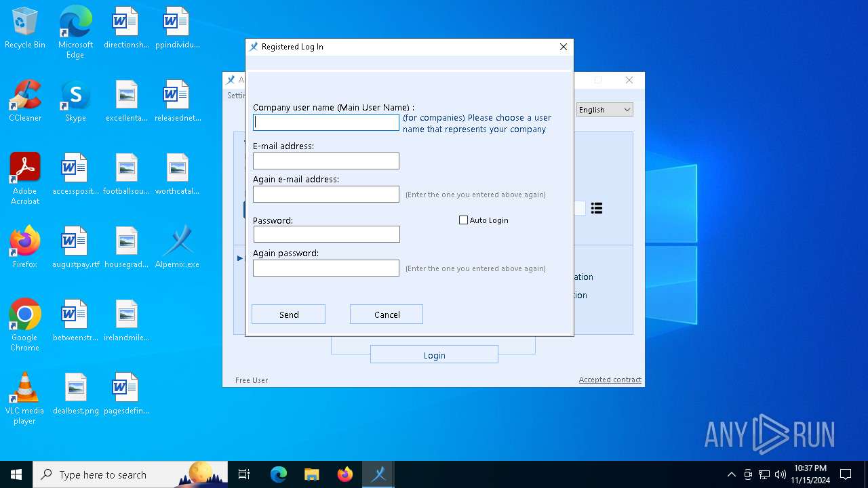
Task: Switch to Alpemix taskbar button
Action: tap(378, 474)
